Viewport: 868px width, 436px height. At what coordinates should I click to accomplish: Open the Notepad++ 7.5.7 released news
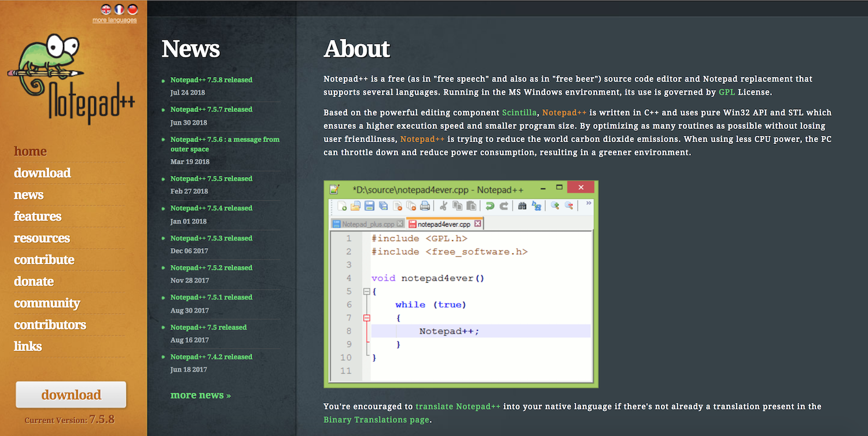click(211, 109)
